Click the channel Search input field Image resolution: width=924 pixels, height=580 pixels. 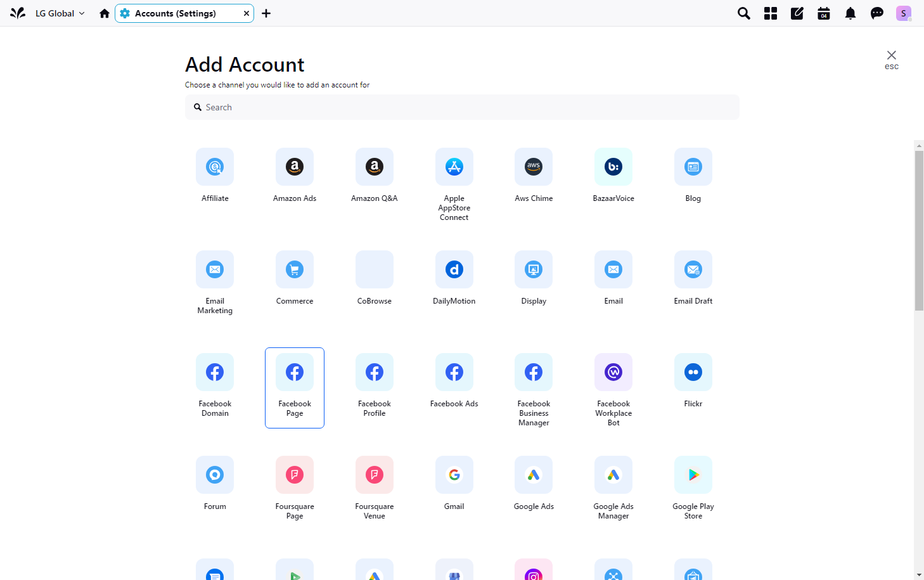point(462,107)
